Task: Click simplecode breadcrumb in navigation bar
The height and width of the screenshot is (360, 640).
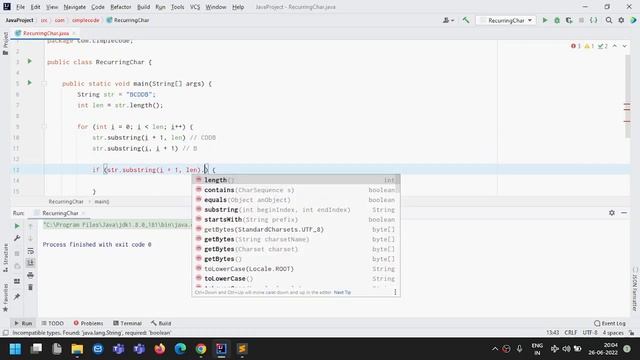Action: click(86, 20)
